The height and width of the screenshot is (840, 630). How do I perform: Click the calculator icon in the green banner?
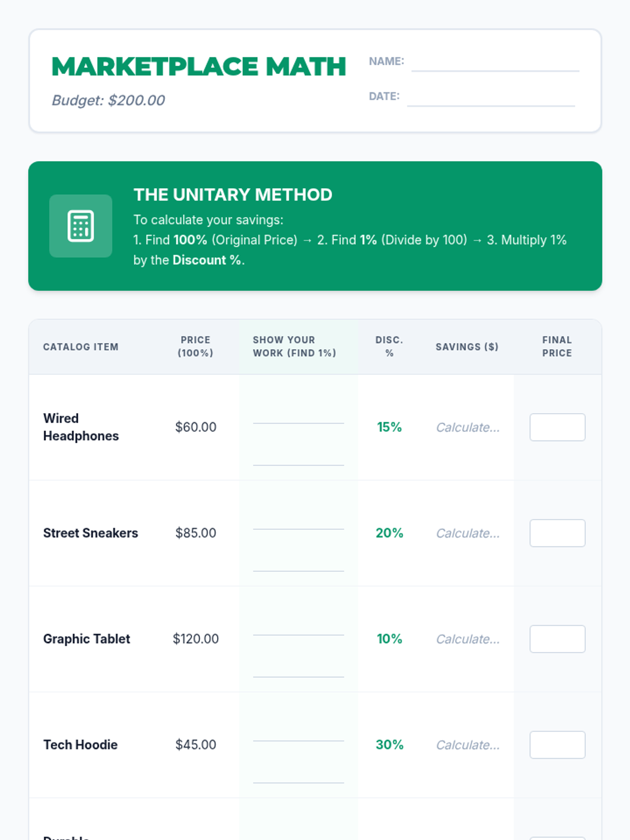click(80, 226)
